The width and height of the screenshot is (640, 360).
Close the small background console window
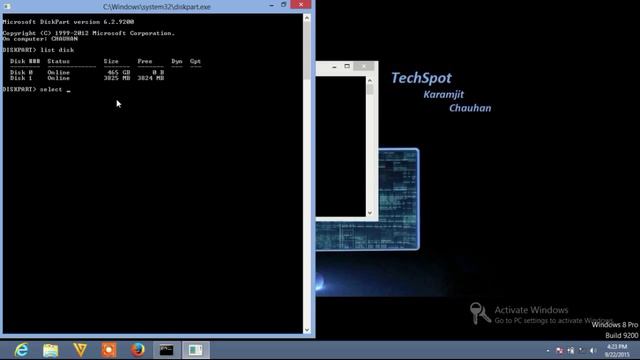[364, 66]
